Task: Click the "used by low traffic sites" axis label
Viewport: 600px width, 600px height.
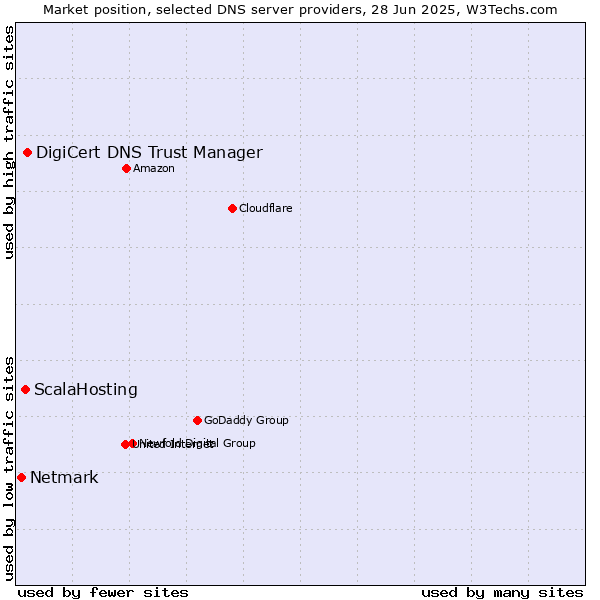Action: tap(8, 469)
